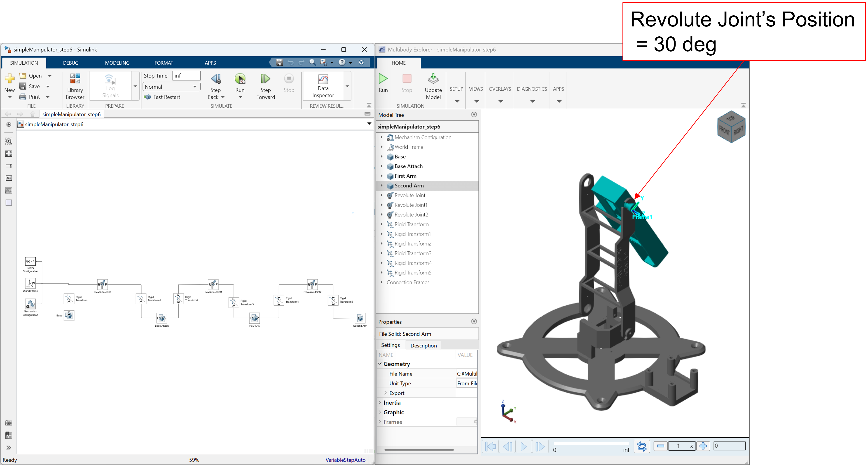Open the Description properties tab

point(423,345)
